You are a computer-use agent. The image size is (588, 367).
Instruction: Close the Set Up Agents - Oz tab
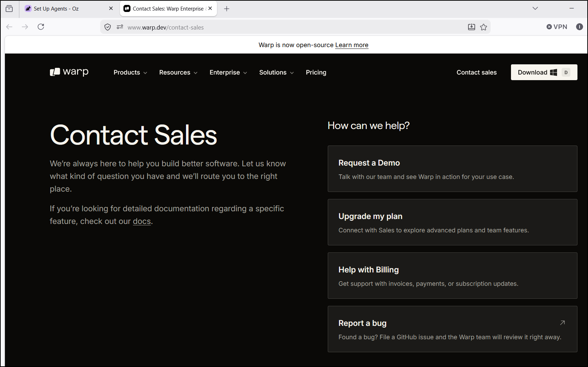coord(111,8)
